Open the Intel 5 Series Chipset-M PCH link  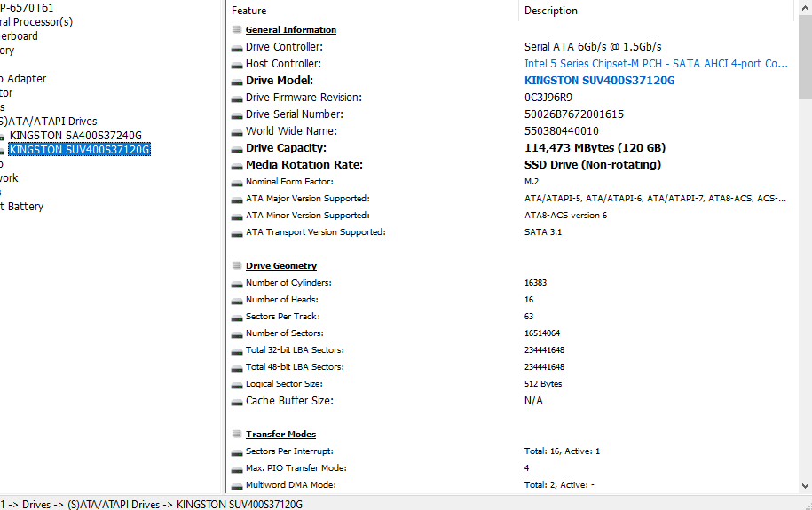point(656,64)
